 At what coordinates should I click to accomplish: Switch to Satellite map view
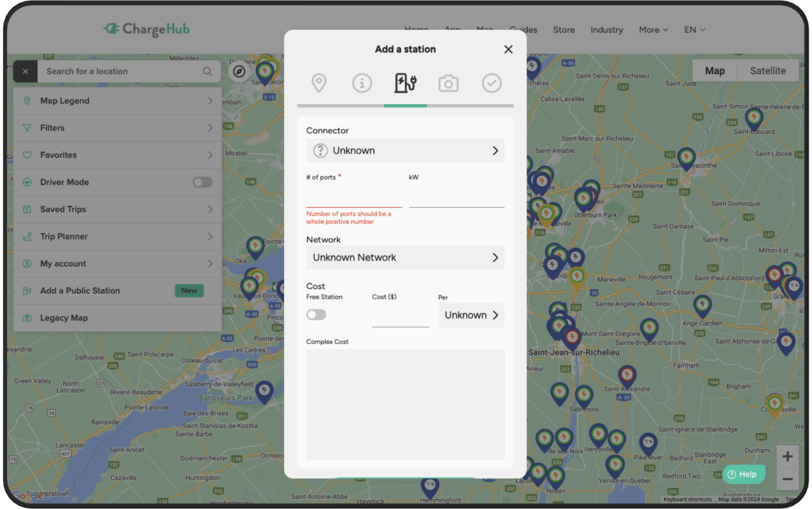click(767, 70)
